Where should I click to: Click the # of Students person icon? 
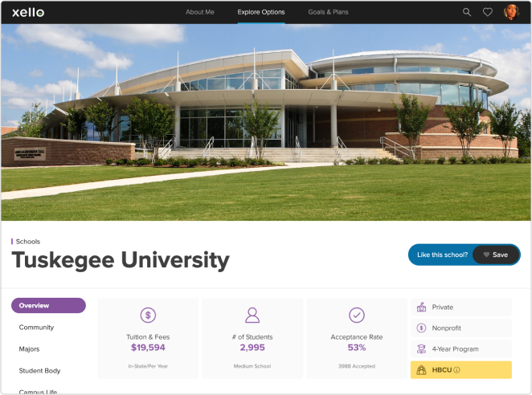click(x=252, y=316)
